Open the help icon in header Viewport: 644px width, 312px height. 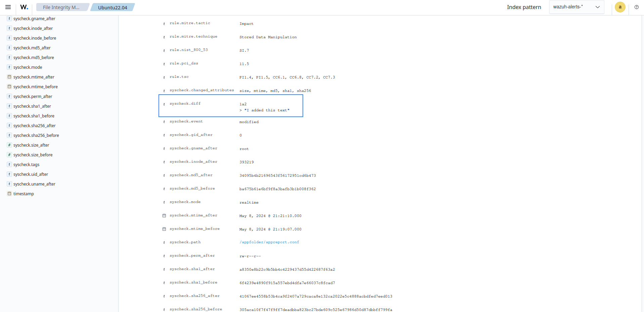pos(636,7)
